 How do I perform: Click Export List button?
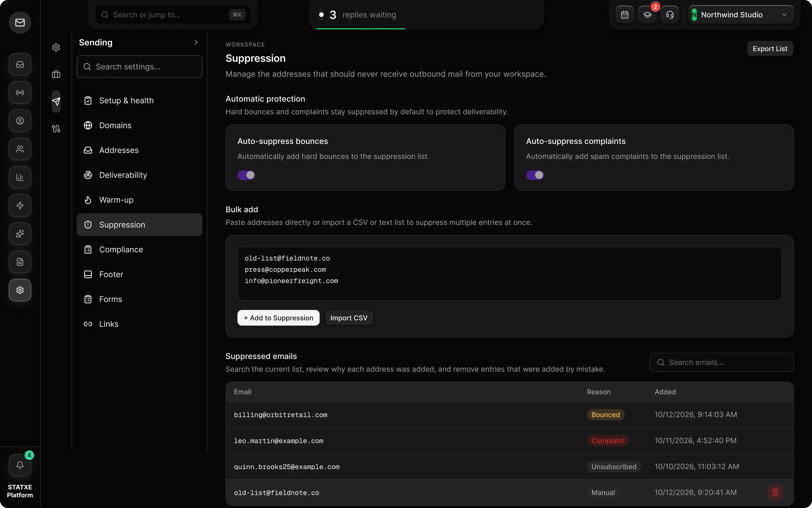tap(770, 49)
